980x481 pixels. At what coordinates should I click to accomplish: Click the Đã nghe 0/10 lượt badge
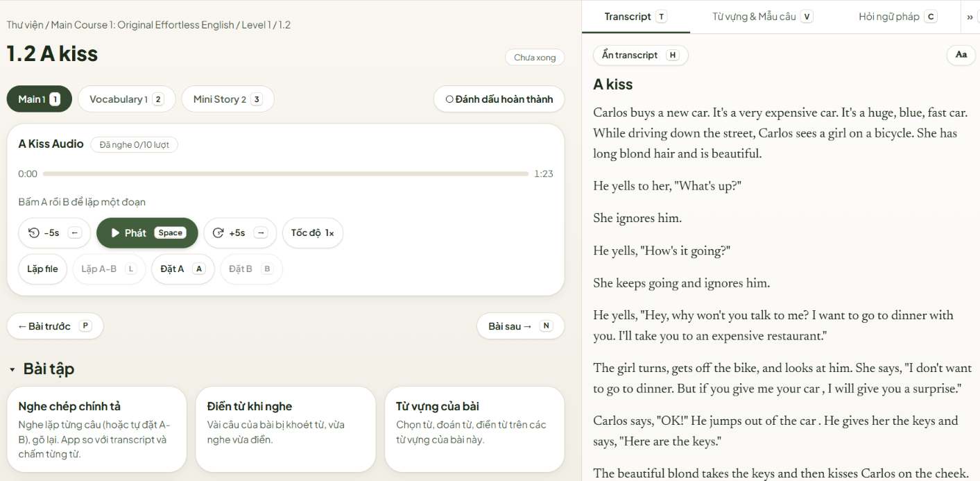pos(134,144)
